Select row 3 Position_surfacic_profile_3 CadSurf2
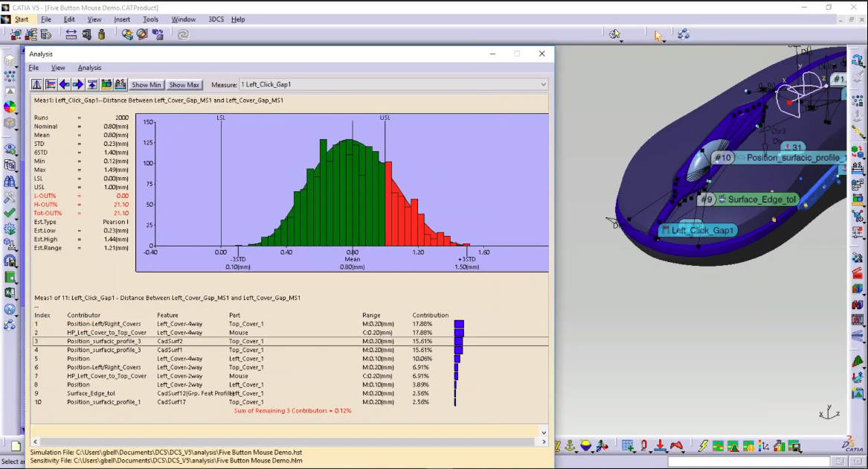The image size is (868, 469). 291,342
